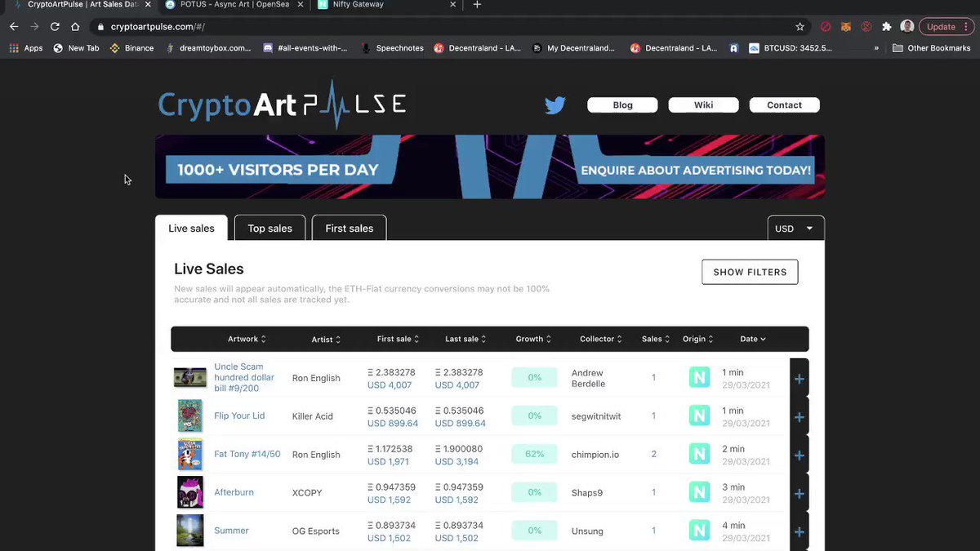Open the Afterburn artwork link
Viewport: 980px width, 551px height.
tap(234, 492)
